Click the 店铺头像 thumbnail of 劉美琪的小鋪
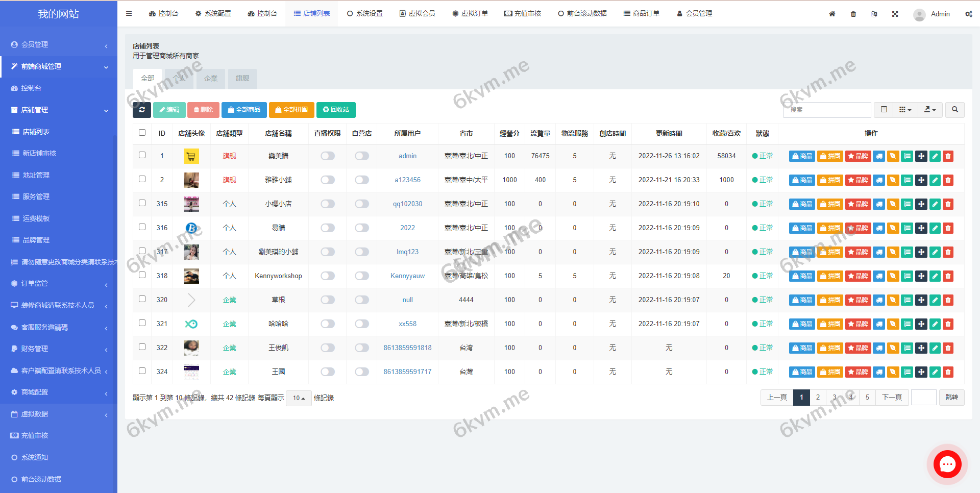Image resolution: width=980 pixels, height=493 pixels. point(191,252)
